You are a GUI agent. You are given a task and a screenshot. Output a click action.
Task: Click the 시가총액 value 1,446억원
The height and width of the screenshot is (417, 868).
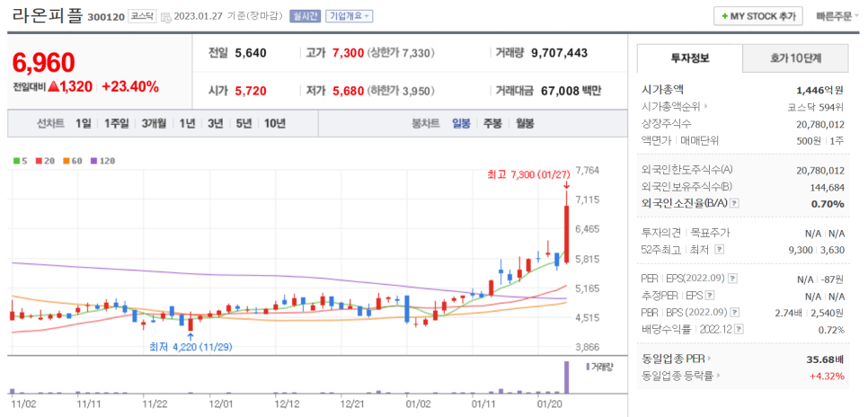(819, 90)
